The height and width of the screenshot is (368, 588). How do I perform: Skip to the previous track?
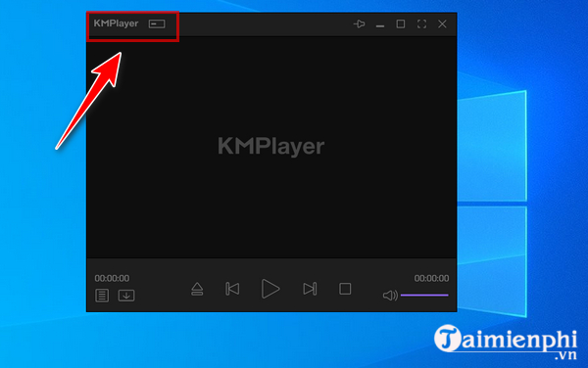coord(232,289)
